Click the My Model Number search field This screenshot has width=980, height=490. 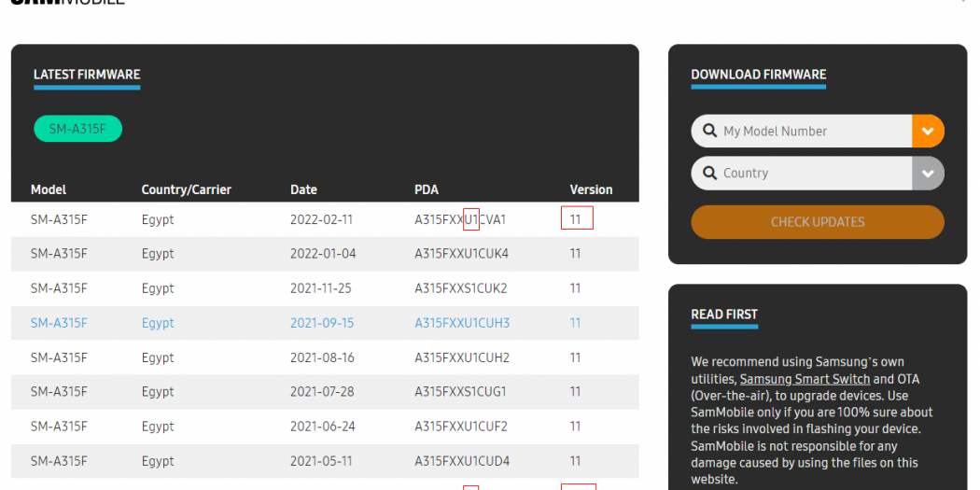tap(802, 132)
